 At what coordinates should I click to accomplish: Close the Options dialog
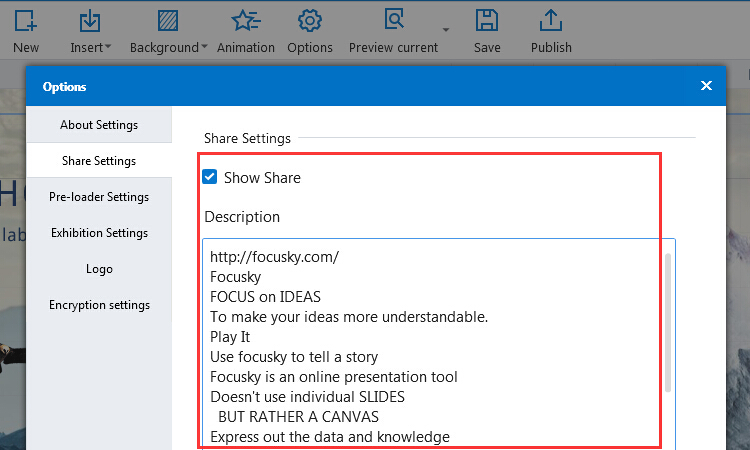click(706, 86)
